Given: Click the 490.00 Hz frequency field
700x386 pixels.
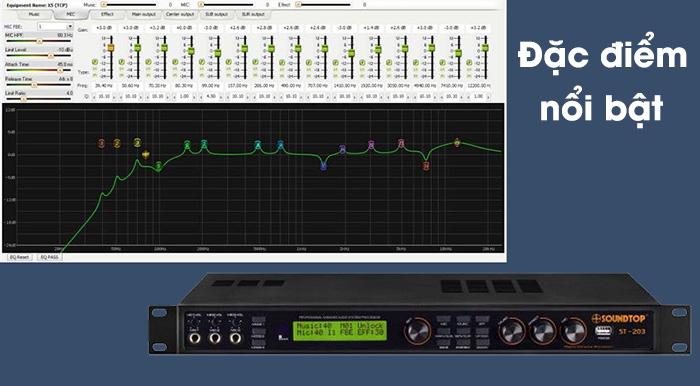Looking at the screenshot, I should 291,85.
